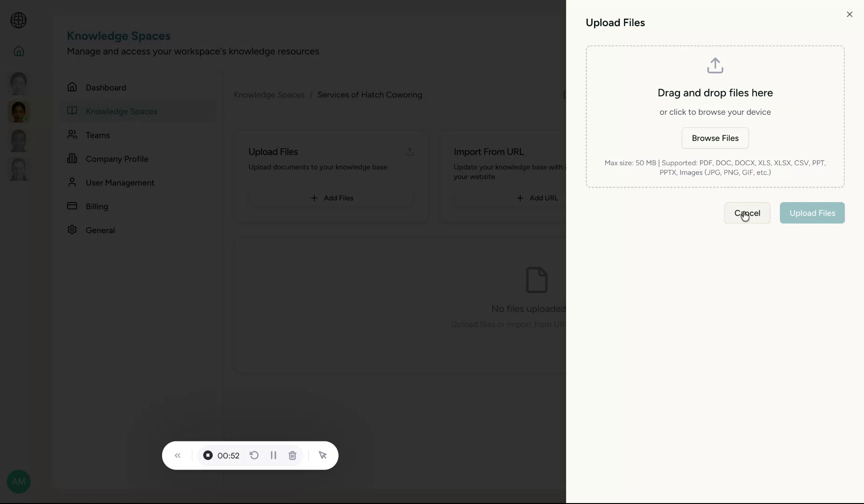This screenshot has height=504, width=864.
Task: Click the Knowledge Spaces breadcrumb link
Action: coord(269,95)
